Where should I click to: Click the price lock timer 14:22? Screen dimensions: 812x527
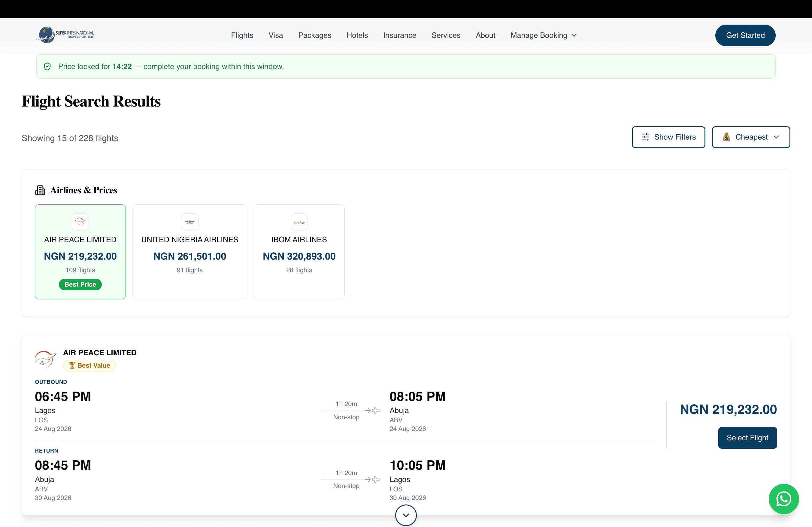tap(122, 66)
